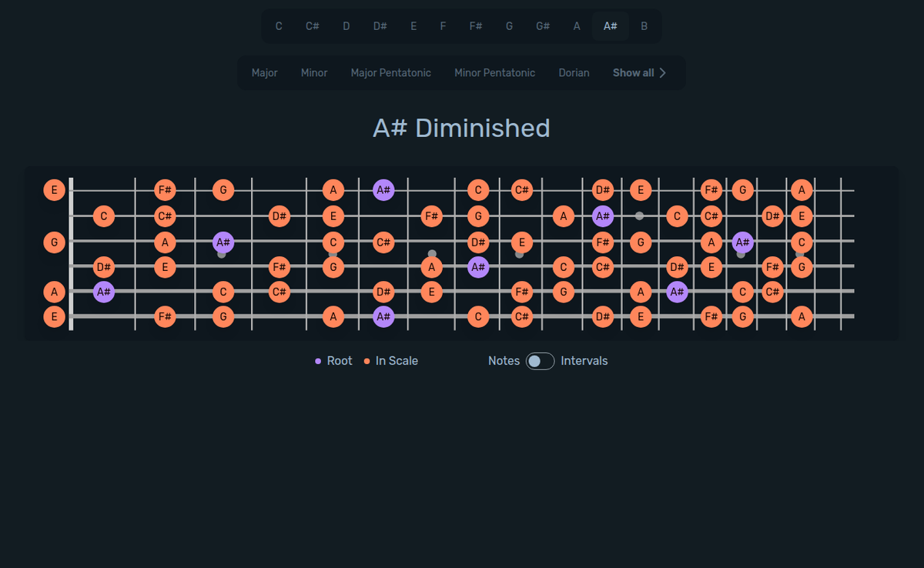This screenshot has width=924, height=568.
Task: Select the highlighted A# root note button
Action: [x=610, y=25]
